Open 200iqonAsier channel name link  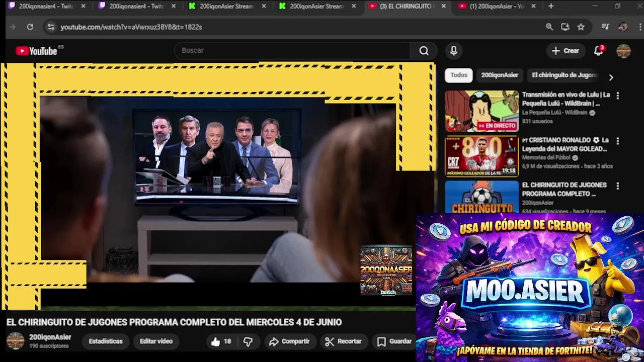pyautogui.click(x=50, y=337)
